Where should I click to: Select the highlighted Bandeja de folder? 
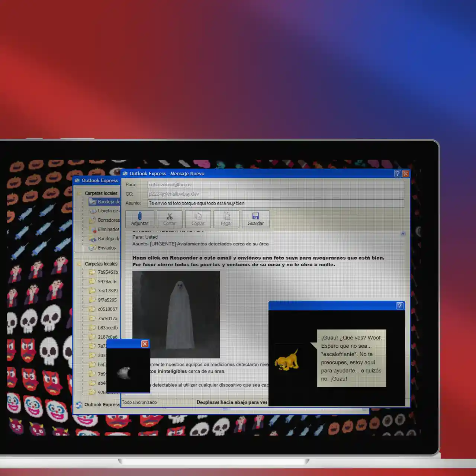pos(105,202)
